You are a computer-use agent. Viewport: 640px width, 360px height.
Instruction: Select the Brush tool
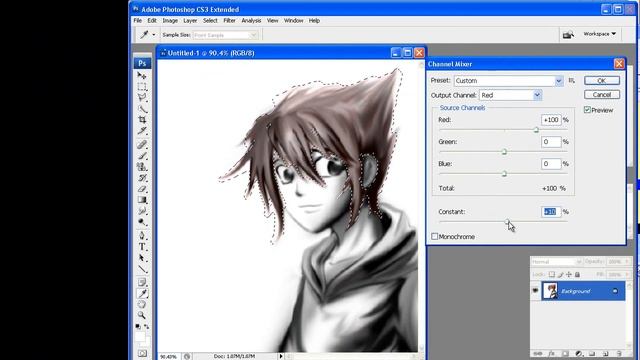click(142, 156)
